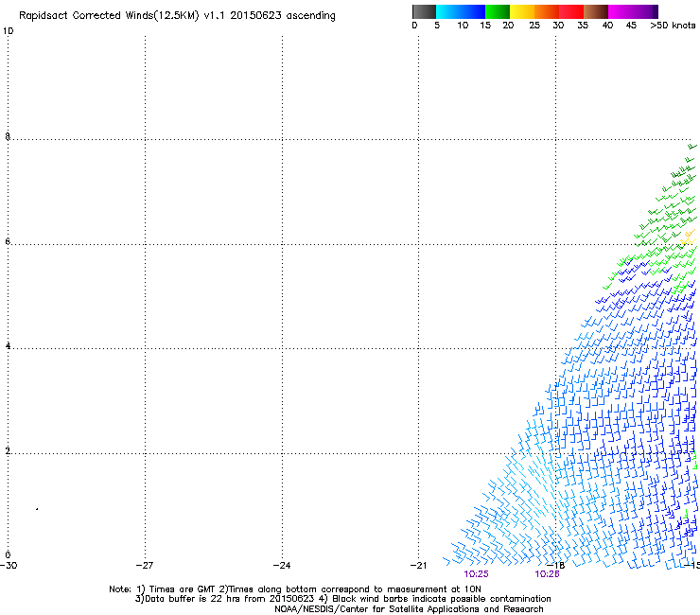Viewport: 700px width, 615px height.
Task: Click the '6' latitude axis label
Action: click(8, 241)
